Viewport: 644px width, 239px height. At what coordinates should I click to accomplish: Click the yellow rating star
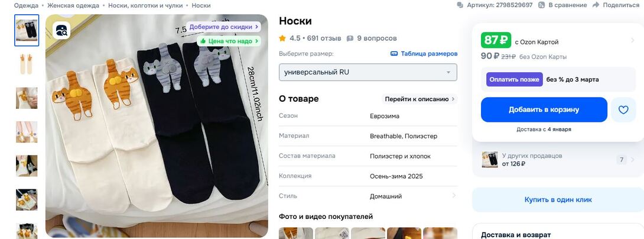click(x=282, y=38)
